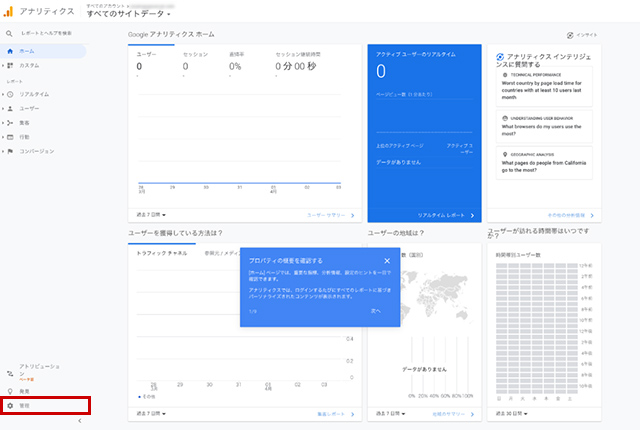Screen dimensions: 640x430
Task: Open the その他の分析情報 link
Action: tap(566, 215)
